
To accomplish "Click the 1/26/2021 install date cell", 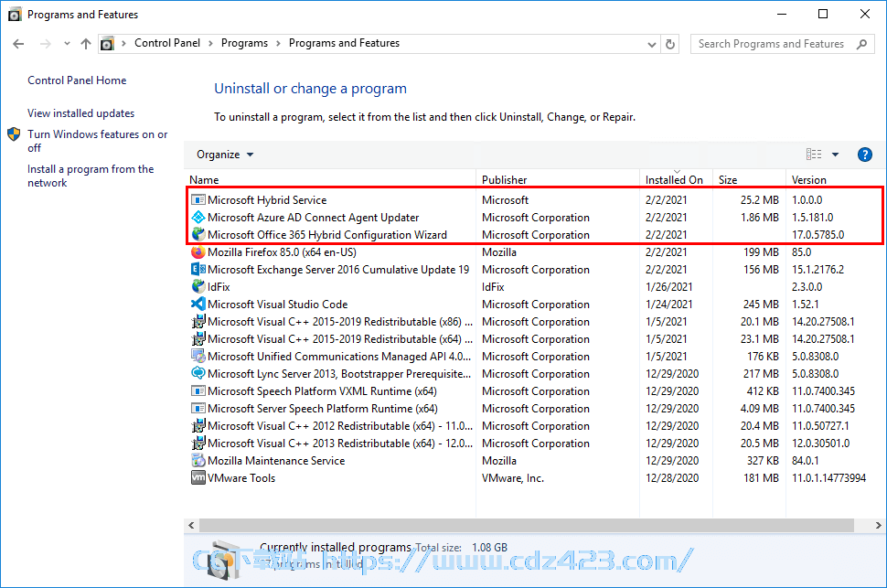I will point(668,287).
